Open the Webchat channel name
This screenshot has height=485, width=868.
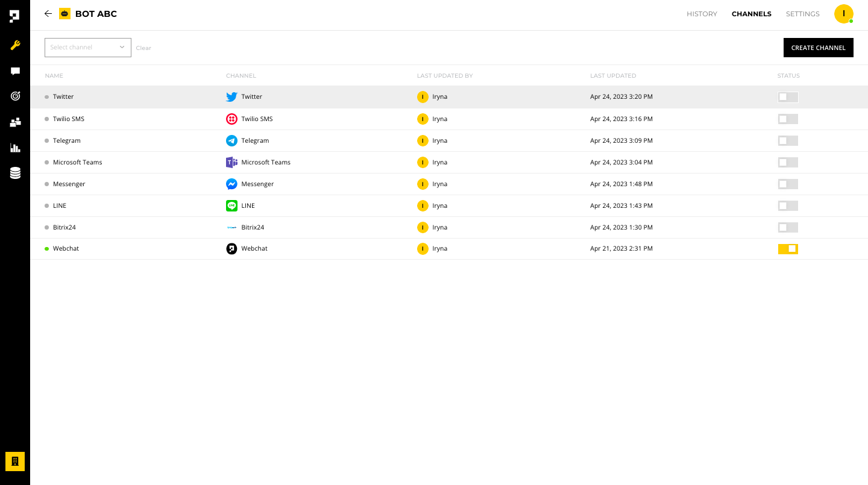[x=66, y=248]
